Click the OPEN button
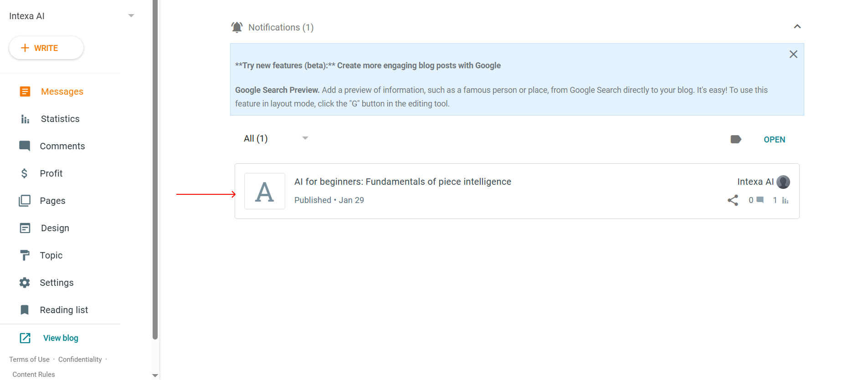The height and width of the screenshot is (380, 868). [x=774, y=140]
